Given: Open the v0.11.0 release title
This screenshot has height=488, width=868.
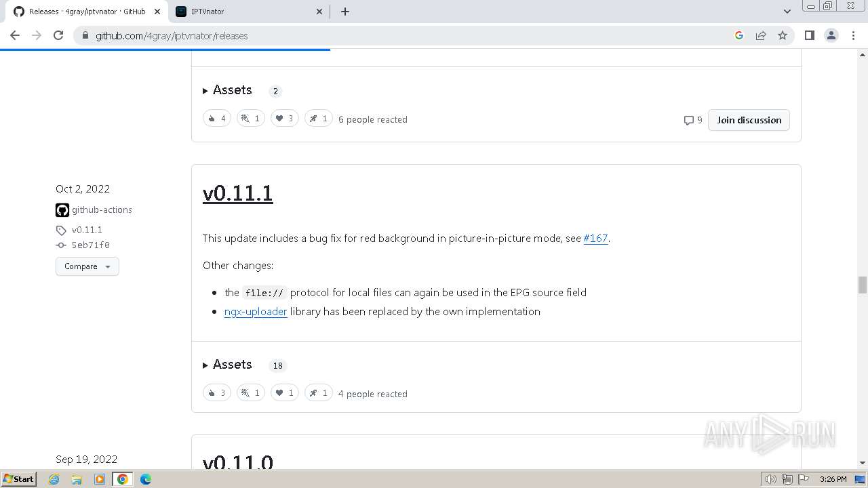Looking at the screenshot, I should tap(237, 462).
